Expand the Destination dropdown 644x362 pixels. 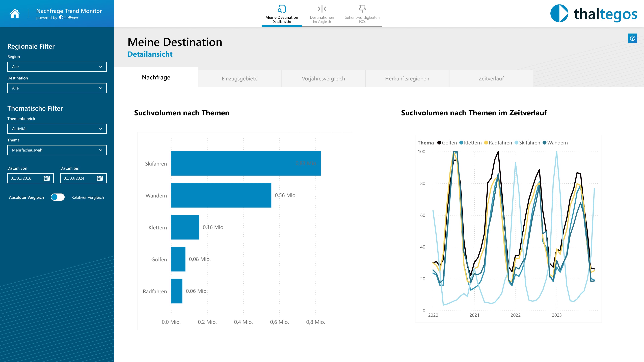click(x=57, y=88)
